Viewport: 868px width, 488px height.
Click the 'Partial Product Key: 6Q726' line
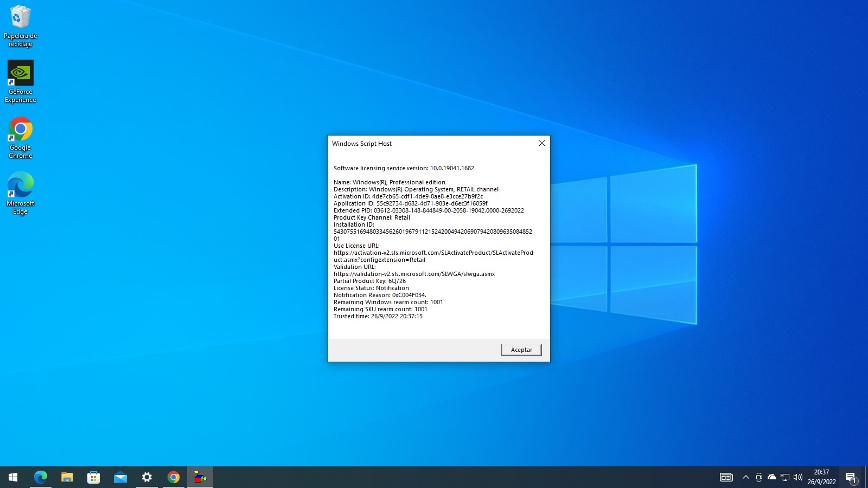(x=369, y=281)
